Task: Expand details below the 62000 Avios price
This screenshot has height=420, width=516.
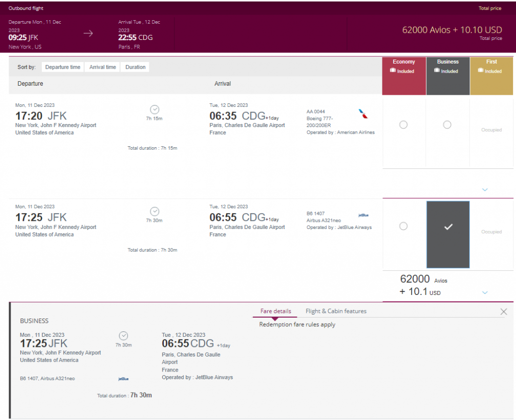Action: tap(485, 292)
